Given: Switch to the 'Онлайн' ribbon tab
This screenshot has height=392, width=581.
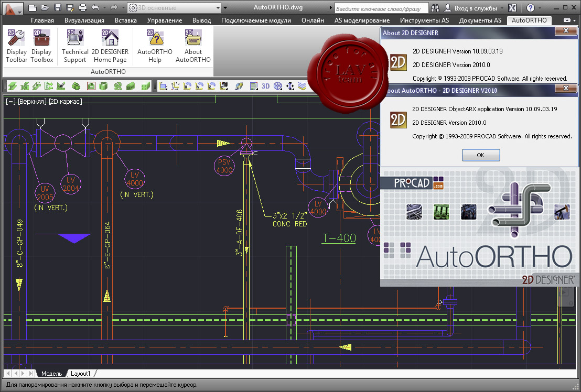Looking at the screenshot, I should pos(313,20).
